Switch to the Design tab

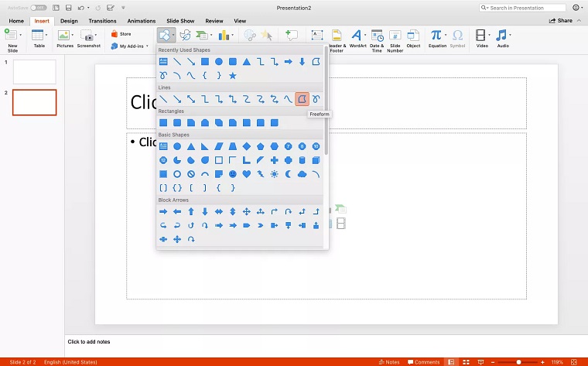point(69,21)
